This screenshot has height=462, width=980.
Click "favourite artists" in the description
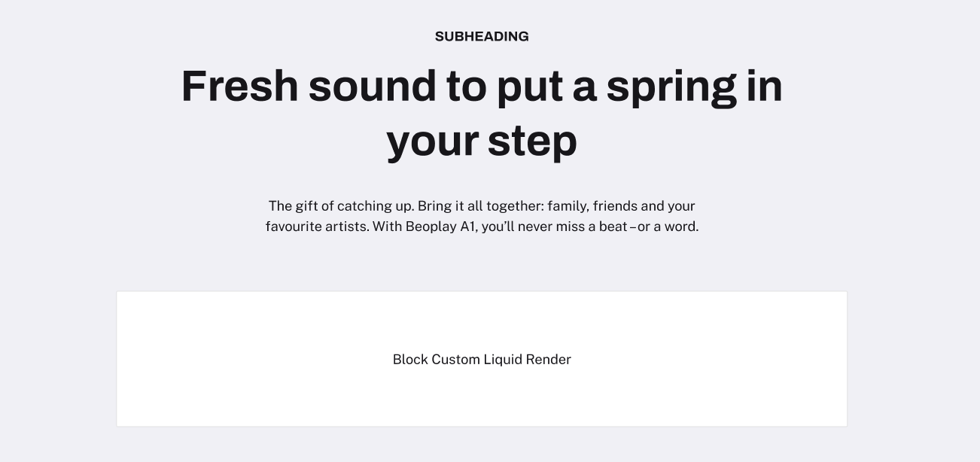click(x=318, y=226)
